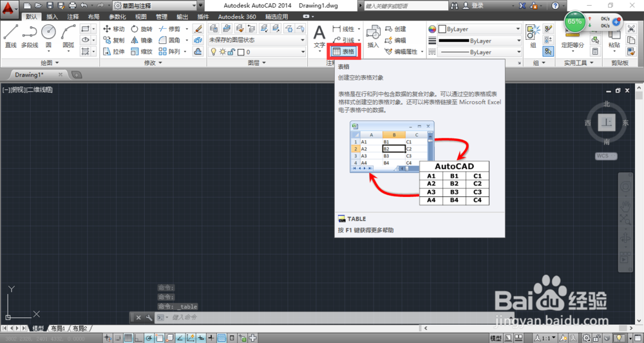Select the Leader (引线) tool
This screenshot has width=644, height=343.
click(344, 40)
